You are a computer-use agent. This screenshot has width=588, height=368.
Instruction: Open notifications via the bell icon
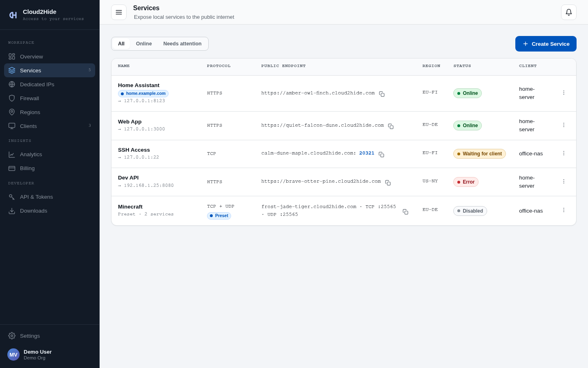tap(569, 12)
